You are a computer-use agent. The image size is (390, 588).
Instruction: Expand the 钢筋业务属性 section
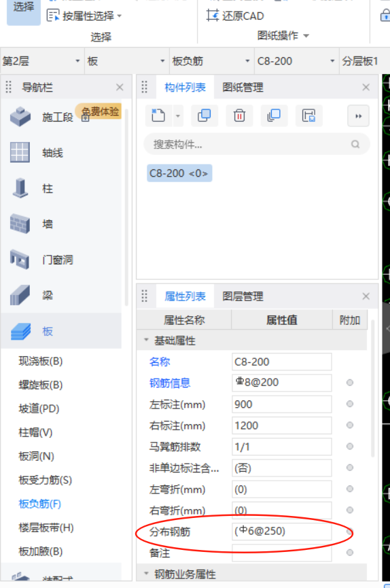[x=146, y=573]
